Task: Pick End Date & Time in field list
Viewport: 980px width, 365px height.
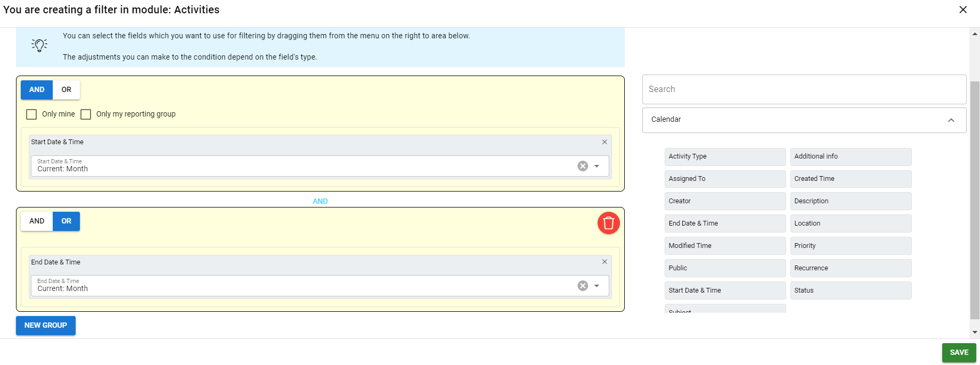Action: pos(725,223)
